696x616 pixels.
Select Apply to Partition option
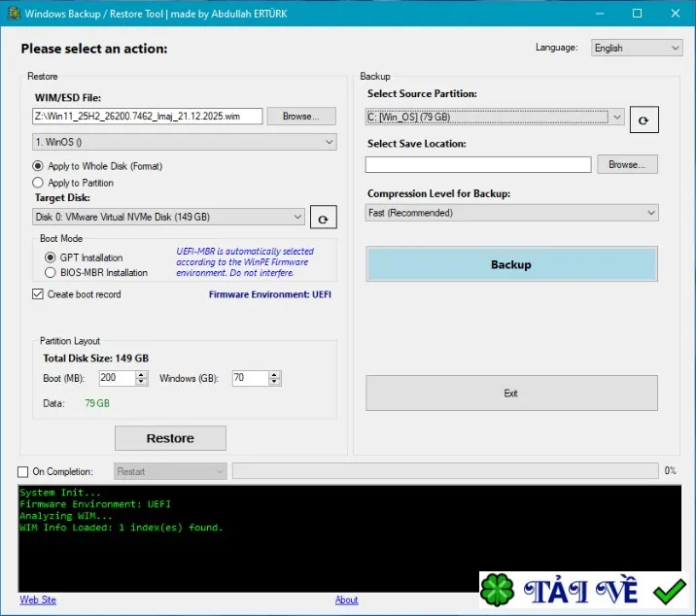click(x=38, y=183)
